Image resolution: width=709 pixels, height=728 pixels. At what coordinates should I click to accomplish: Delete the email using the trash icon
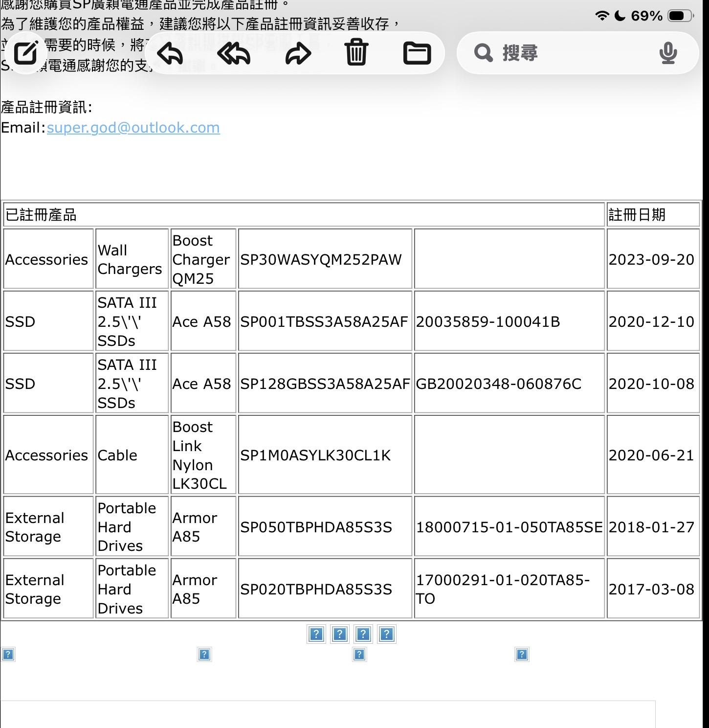coord(356,53)
